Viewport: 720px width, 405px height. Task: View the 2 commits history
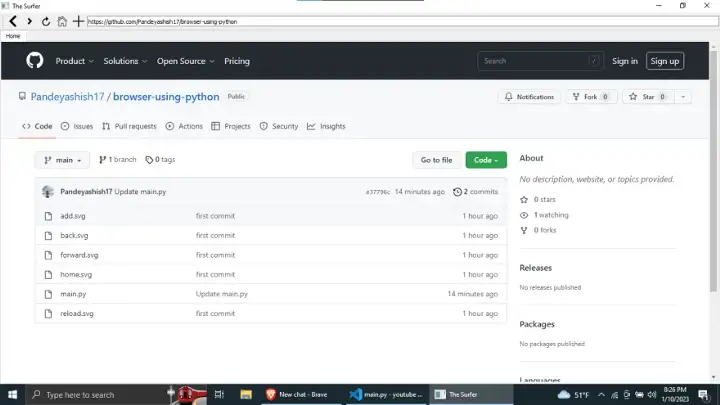tap(475, 192)
